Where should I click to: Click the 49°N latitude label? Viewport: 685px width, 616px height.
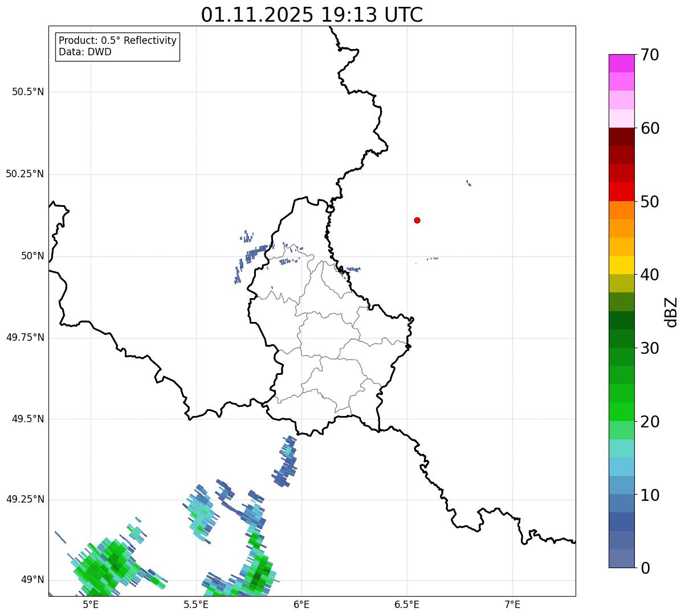(x=32, y=580)
